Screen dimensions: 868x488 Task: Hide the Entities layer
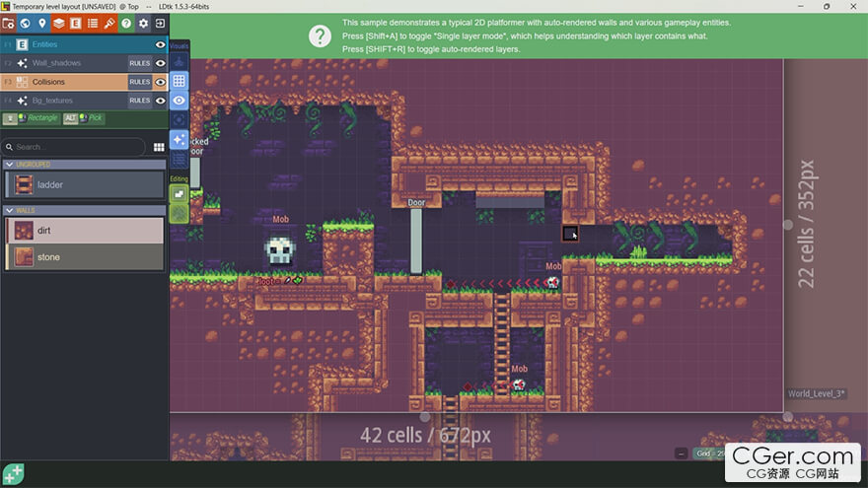160,44
